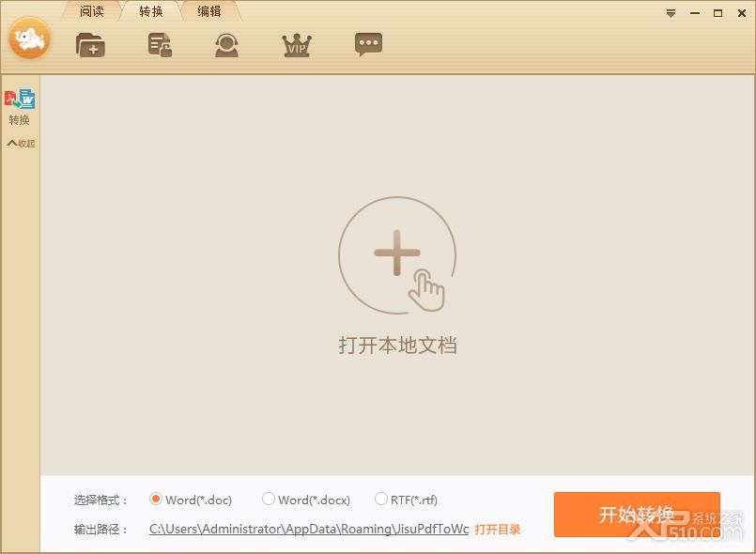756x554 pixels.
Task: Click the round elephant app logo
Action: click(30, 38)
